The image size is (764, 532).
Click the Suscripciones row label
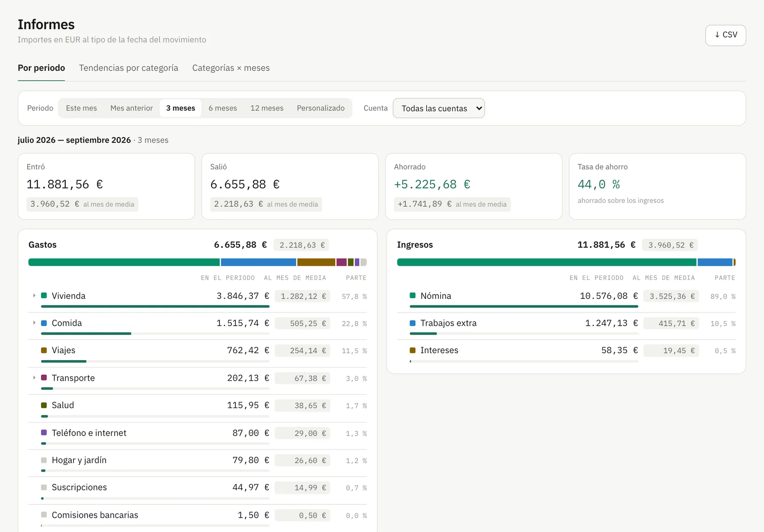[79, 487]
